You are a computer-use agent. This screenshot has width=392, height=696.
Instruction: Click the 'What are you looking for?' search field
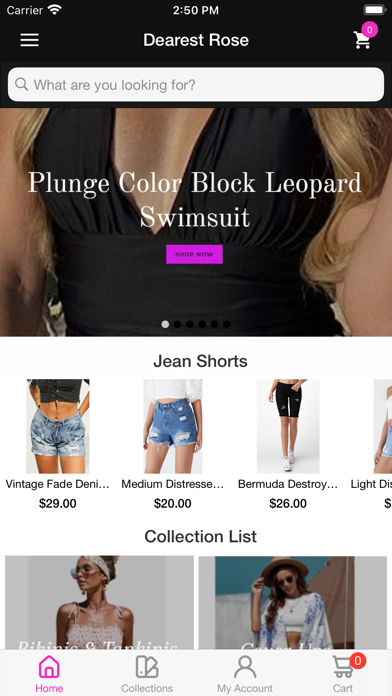(x=196, y=84)
